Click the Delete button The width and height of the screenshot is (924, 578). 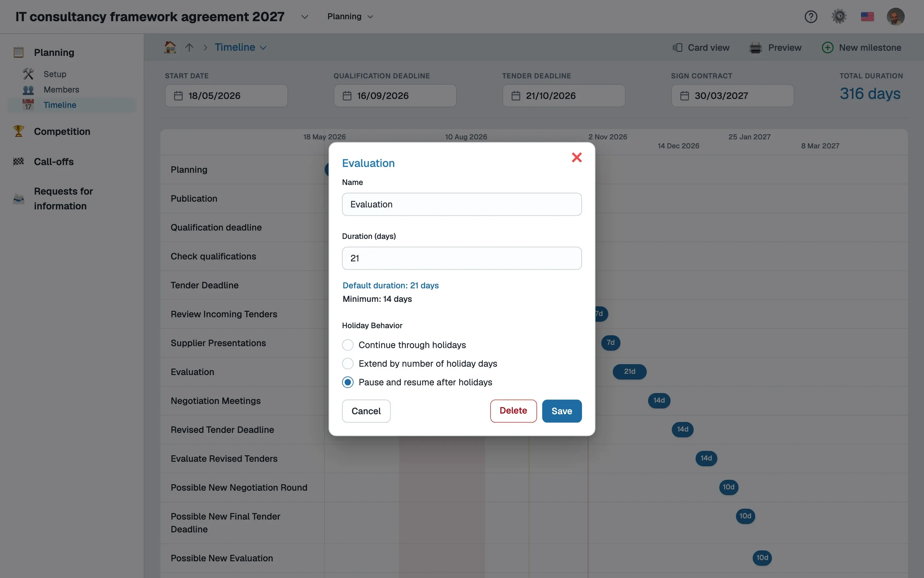point(513,411)
